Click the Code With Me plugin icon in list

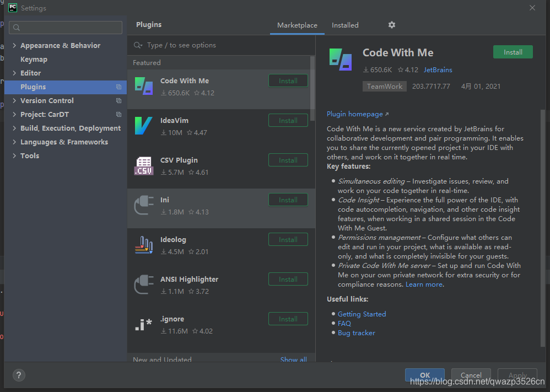[x=144, y=87]
